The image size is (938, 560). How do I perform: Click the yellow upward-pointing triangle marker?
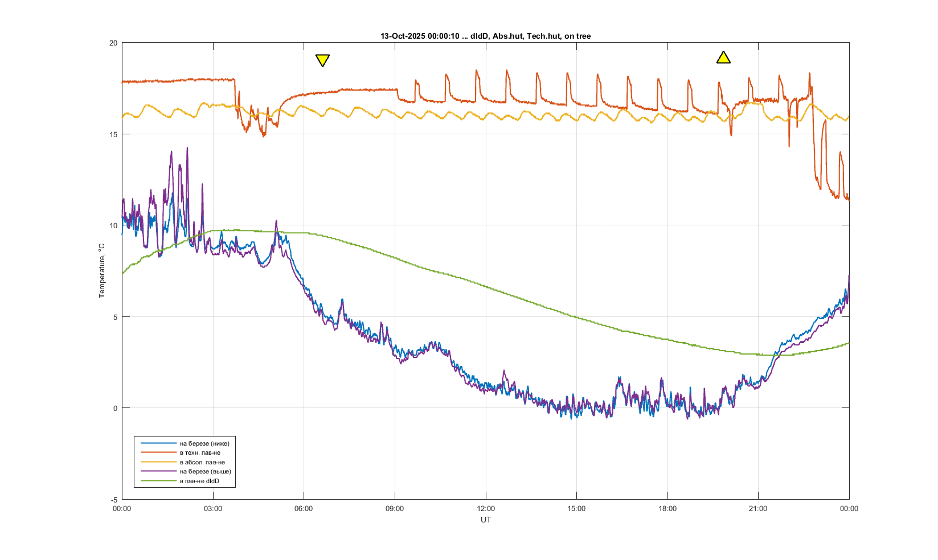tap(723, 57)
